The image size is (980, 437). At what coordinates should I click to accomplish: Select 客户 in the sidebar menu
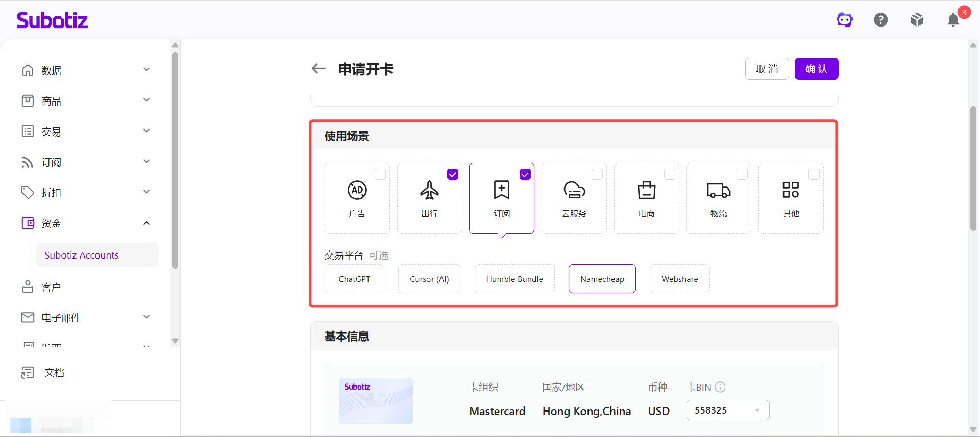point(51,287)
